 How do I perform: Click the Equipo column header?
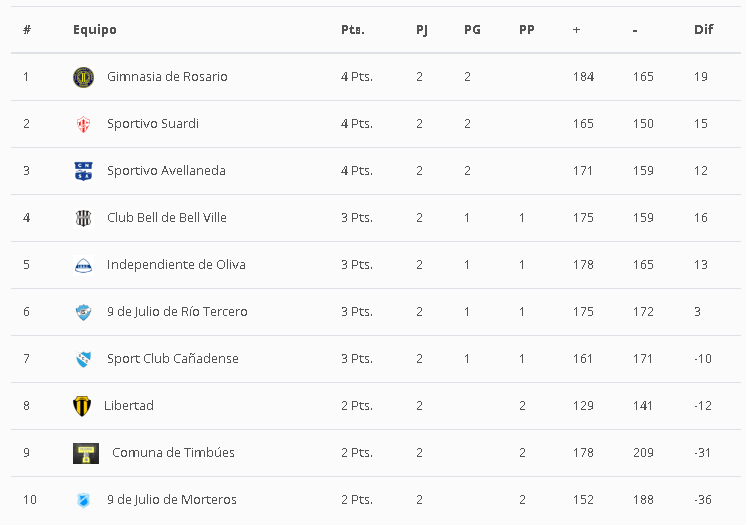click(x=95, y=30)
